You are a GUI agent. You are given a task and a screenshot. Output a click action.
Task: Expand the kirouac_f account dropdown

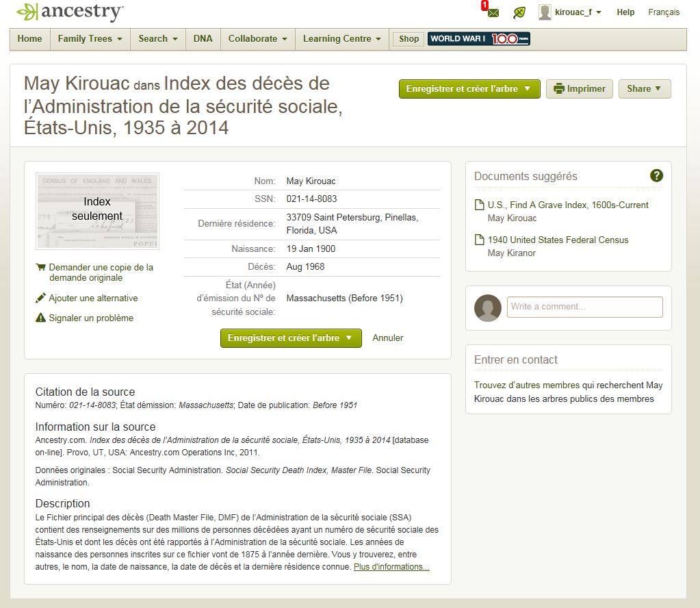pyautogui.click(x=598, y=12)
